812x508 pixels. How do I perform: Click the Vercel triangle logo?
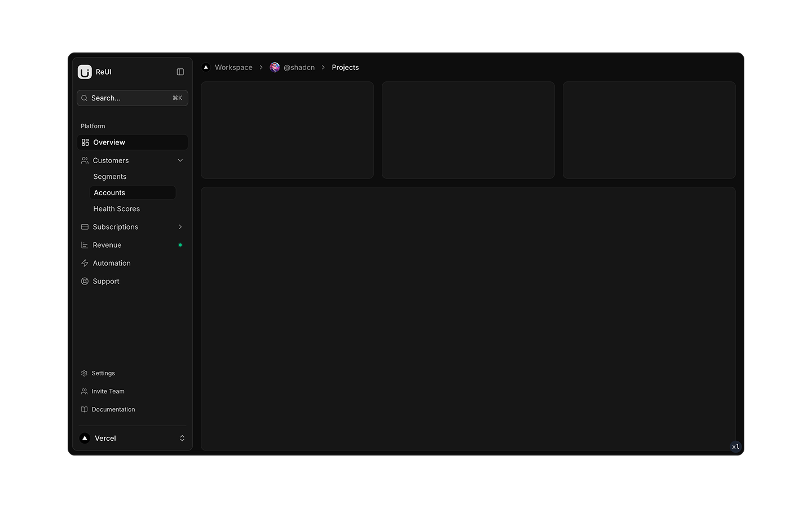tap(85, 438)
